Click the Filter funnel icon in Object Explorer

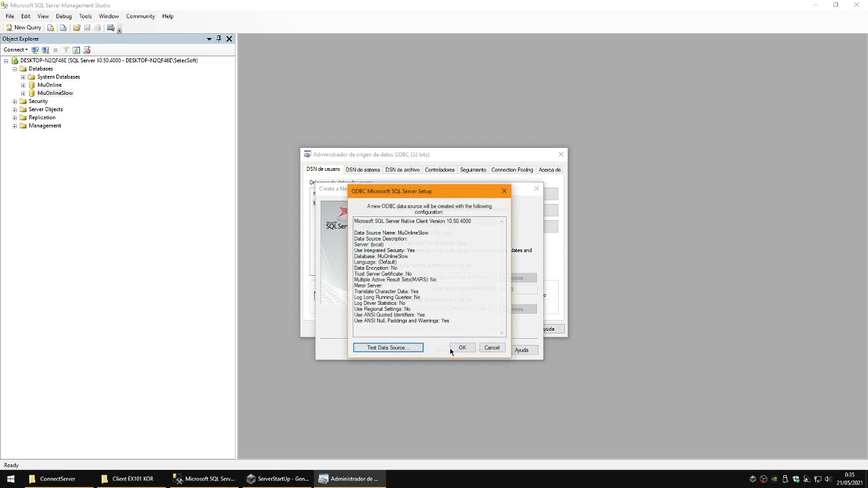(x=66, y=49)
